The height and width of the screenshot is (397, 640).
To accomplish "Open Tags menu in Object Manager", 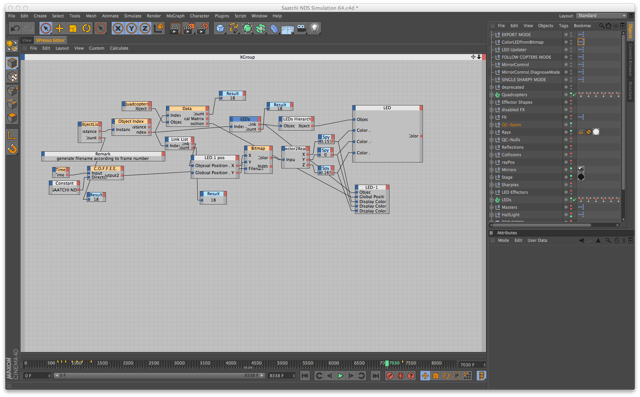I will pyautogui.click(x=563, y=26).
